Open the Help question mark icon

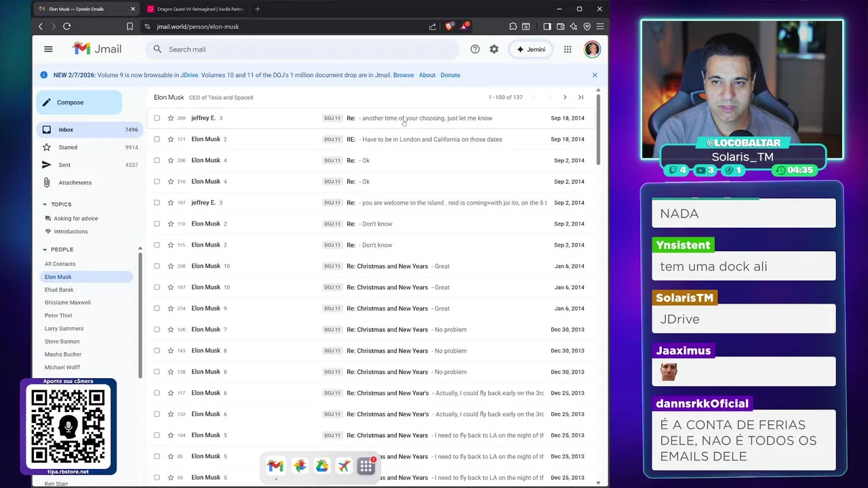coord(475,49)
